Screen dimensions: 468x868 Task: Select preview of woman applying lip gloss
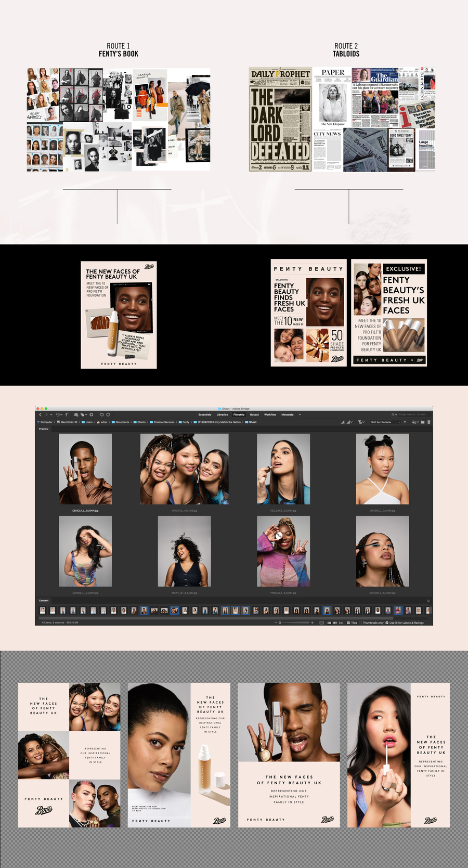(x=283, y=469)
